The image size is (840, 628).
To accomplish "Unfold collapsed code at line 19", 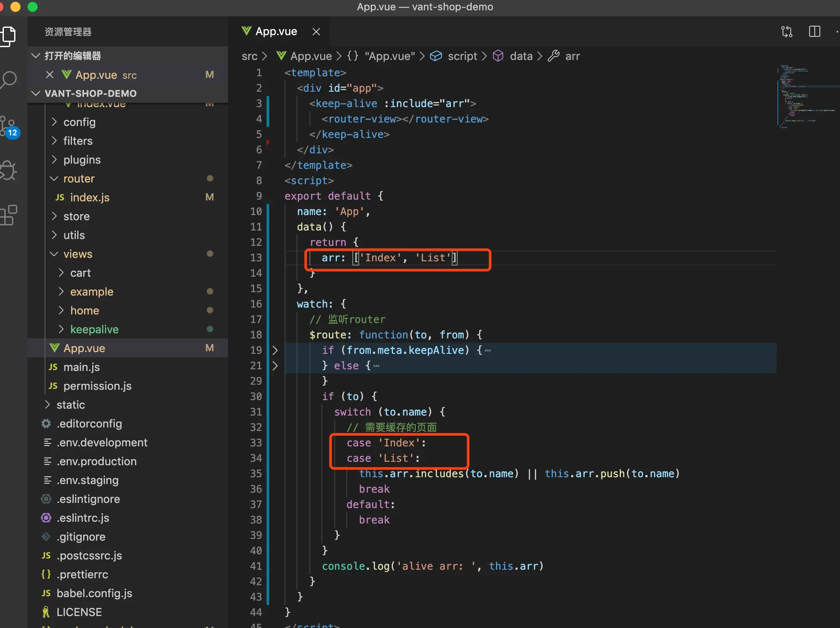I will (275, 350).
